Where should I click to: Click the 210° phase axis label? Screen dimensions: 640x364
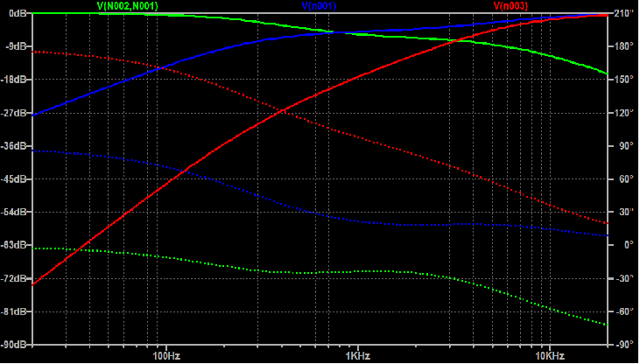pos(622,13)
